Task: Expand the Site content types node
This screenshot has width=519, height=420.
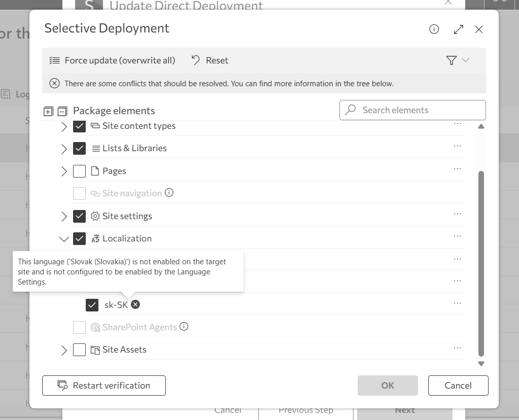Action: tap(64, 126)
